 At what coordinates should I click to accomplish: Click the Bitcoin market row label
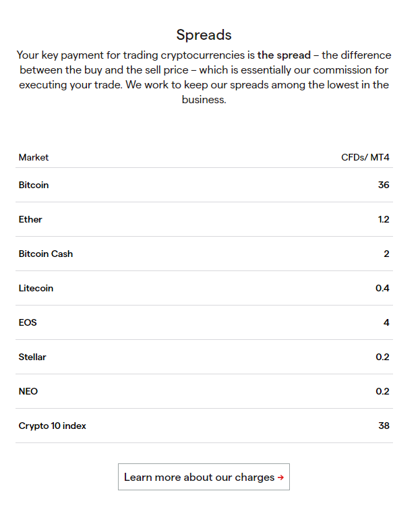(34, 185)
